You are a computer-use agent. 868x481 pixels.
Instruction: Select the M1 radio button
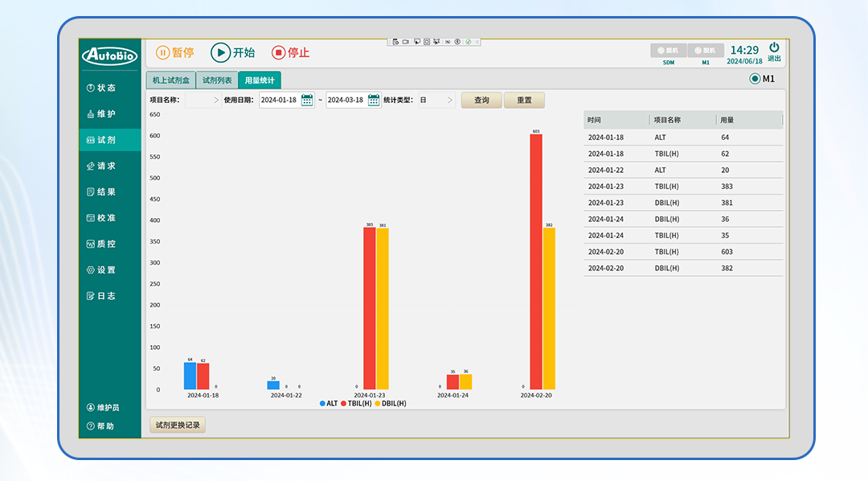[755, 79]
